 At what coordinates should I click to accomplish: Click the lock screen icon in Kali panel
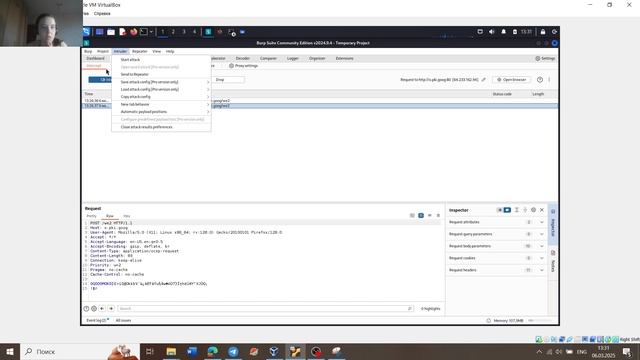543,31
